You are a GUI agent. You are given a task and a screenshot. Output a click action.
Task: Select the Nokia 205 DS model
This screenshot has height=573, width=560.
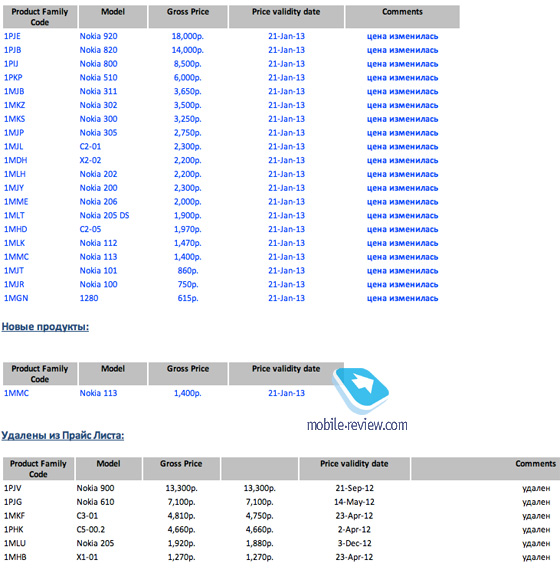[x=105, y=215]
